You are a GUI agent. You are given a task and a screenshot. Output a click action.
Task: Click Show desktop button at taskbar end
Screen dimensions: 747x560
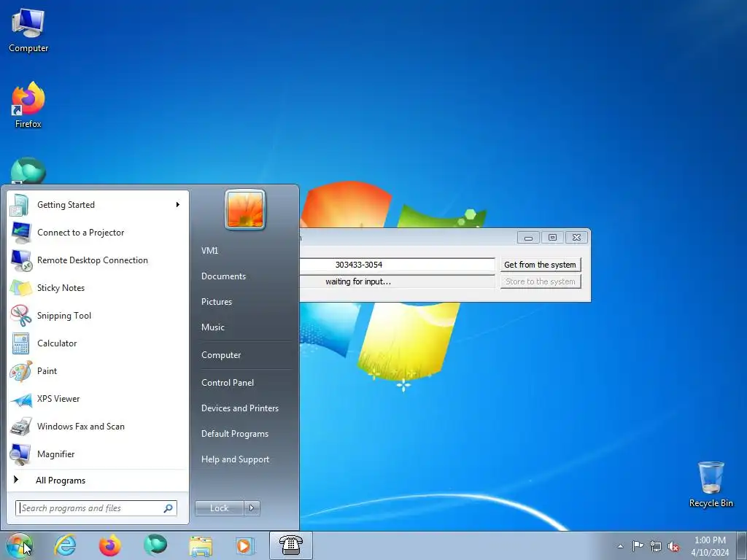(742, 546)
